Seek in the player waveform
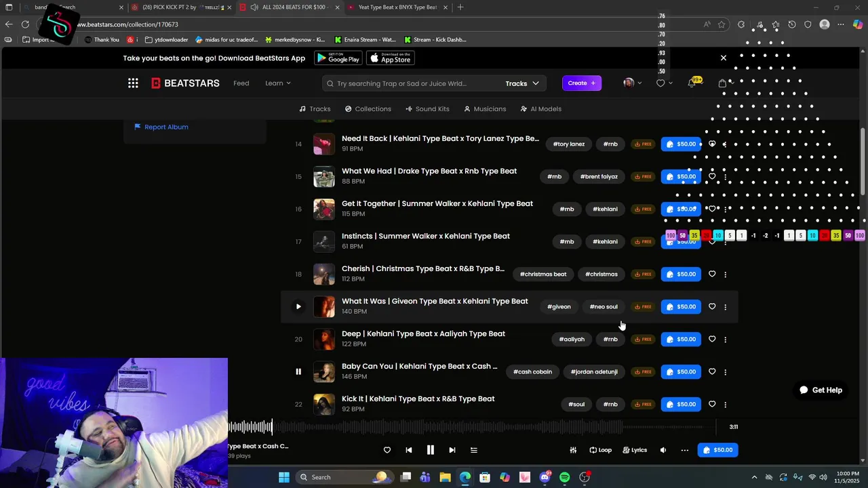The width and height of the screenshot is (868, 488). tap(472, 427)
